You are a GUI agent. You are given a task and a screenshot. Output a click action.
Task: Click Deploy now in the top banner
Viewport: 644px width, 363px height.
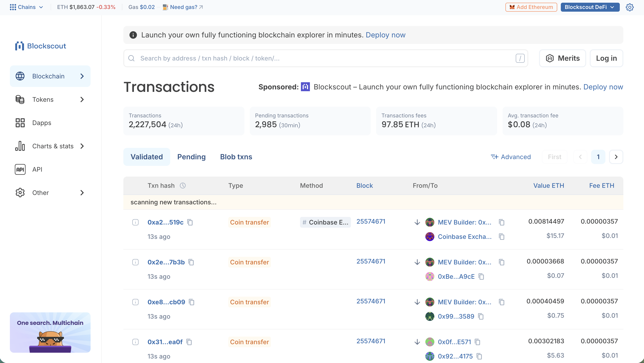pos(385,35)
